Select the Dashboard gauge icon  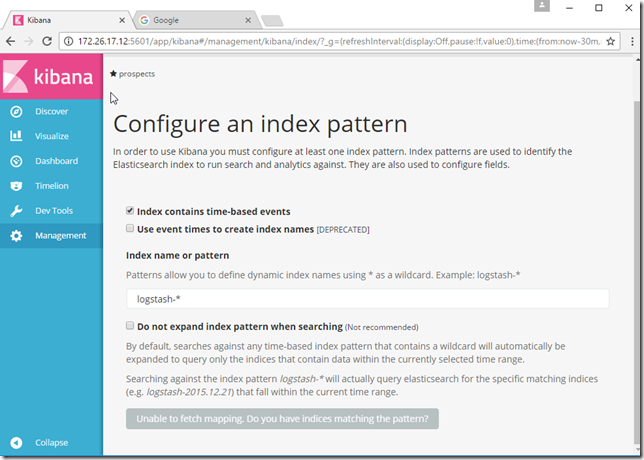(16, 161)
